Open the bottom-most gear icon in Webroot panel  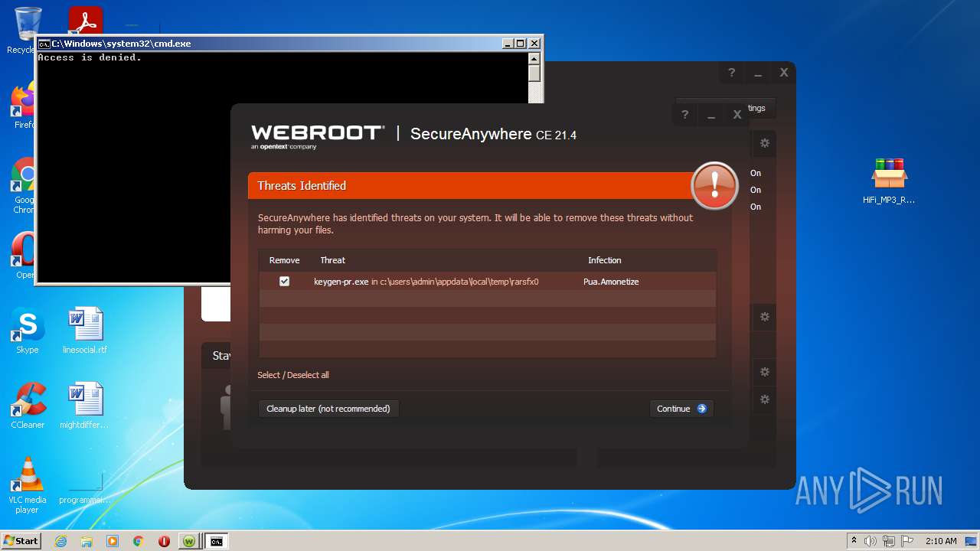pos(764,399)
